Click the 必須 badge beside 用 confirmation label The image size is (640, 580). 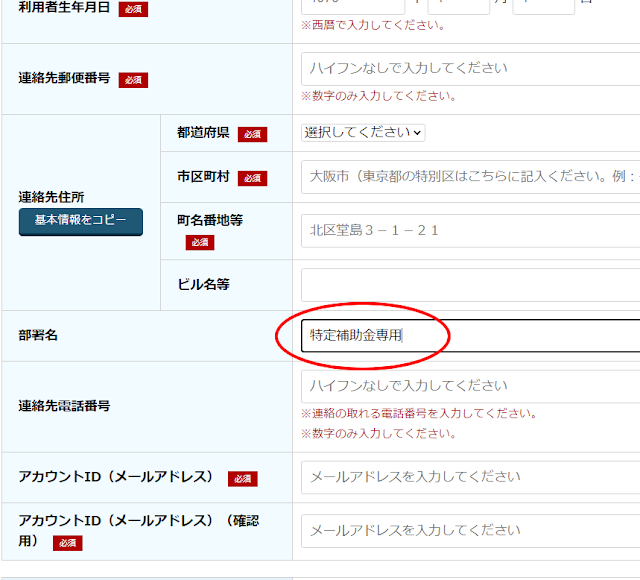click(67, 543)
